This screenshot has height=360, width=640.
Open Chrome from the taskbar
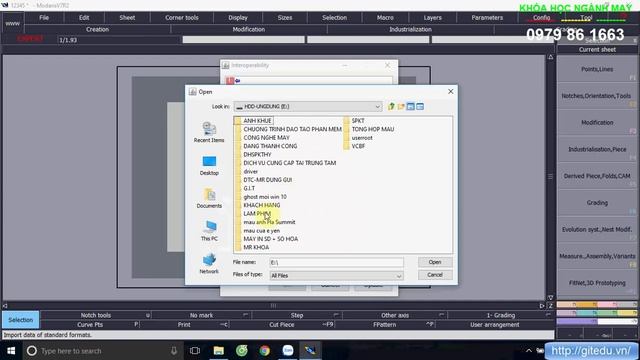264,351
